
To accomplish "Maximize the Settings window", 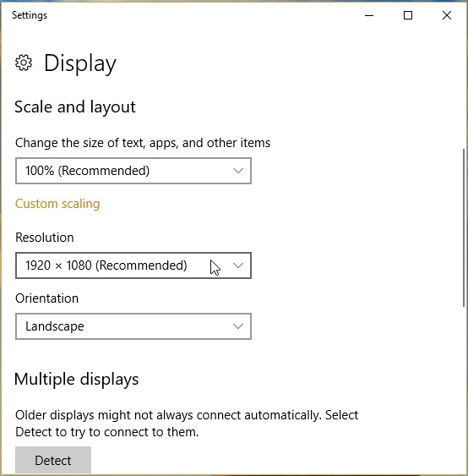I will point(408,15).
